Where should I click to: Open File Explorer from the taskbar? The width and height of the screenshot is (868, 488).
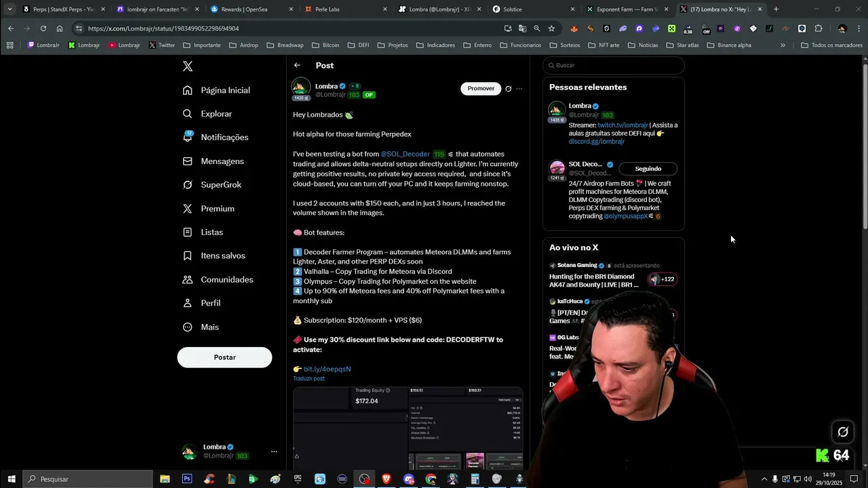point(165,479)
